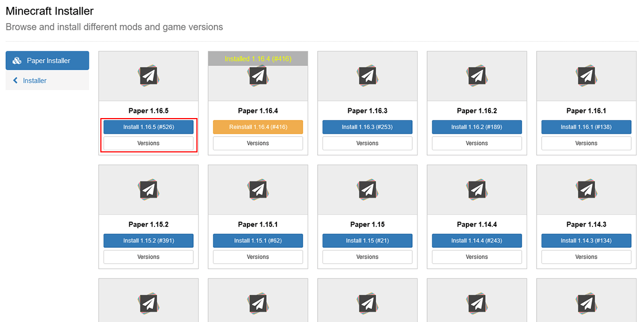Open Versions for Paper 1.16.2
The width and height of the screenshot is (644, 322).
pyautogui.click(x=477, y=143)
